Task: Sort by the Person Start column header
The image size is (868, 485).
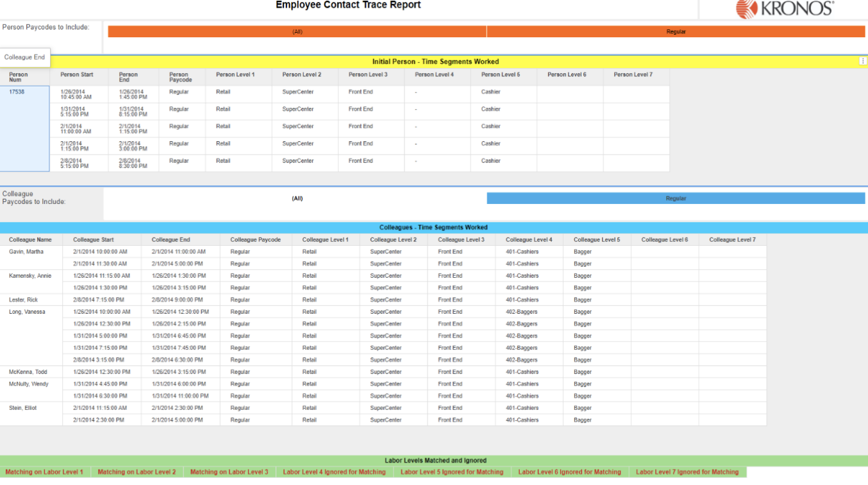Action: tap(77, 75)
